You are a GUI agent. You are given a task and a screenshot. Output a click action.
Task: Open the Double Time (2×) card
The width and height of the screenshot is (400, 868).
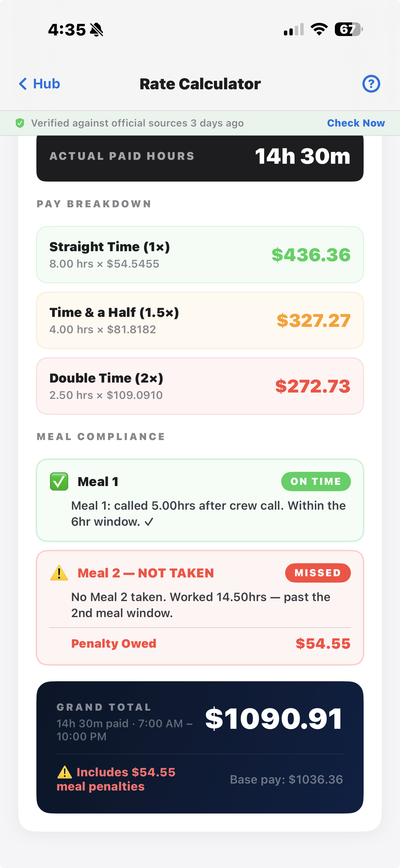200,386
